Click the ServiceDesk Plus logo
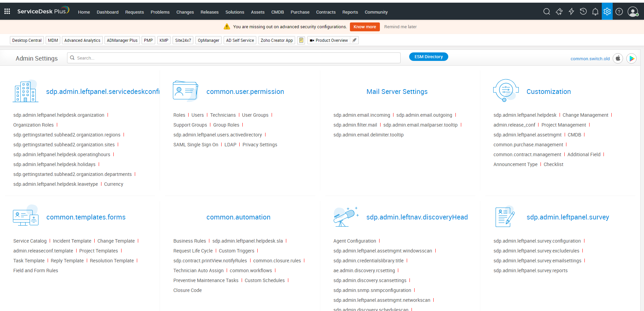 tap(43, 11)
